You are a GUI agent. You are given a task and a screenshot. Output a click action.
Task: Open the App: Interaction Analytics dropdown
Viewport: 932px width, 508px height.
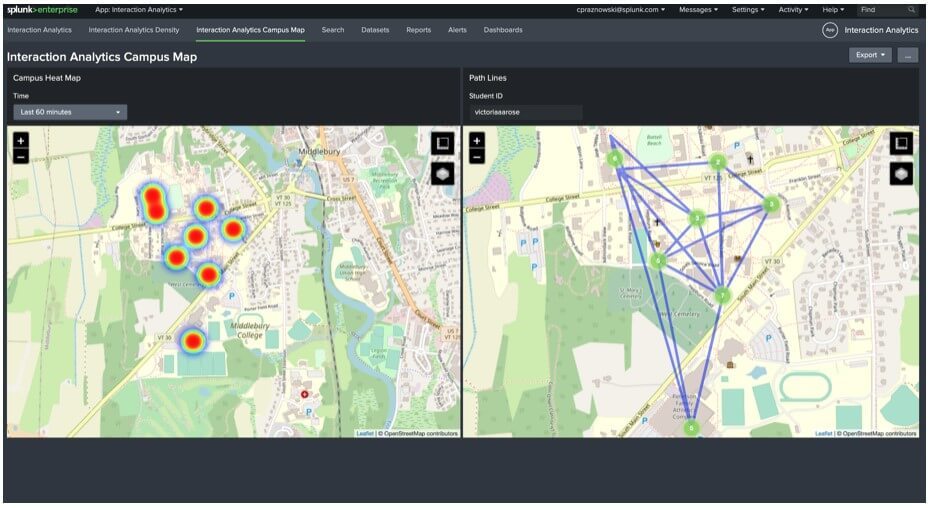(139, 10)
